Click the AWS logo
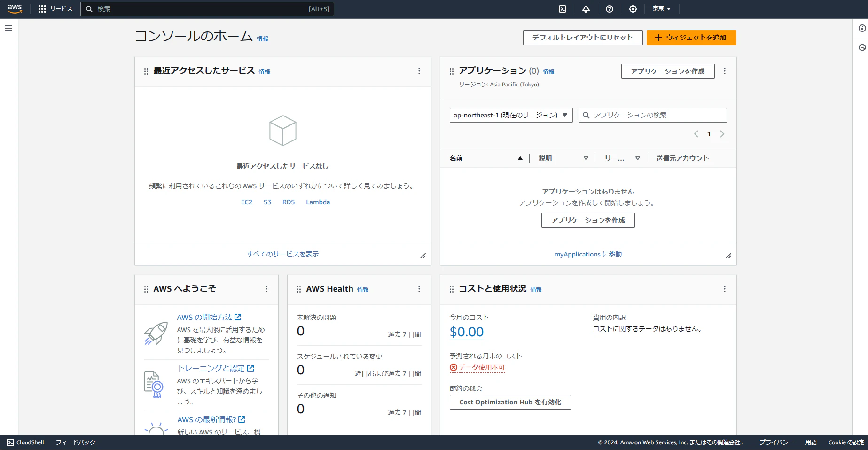Image resolution: width=868 pixels, height=450 pixels. [x=15, y=9]
